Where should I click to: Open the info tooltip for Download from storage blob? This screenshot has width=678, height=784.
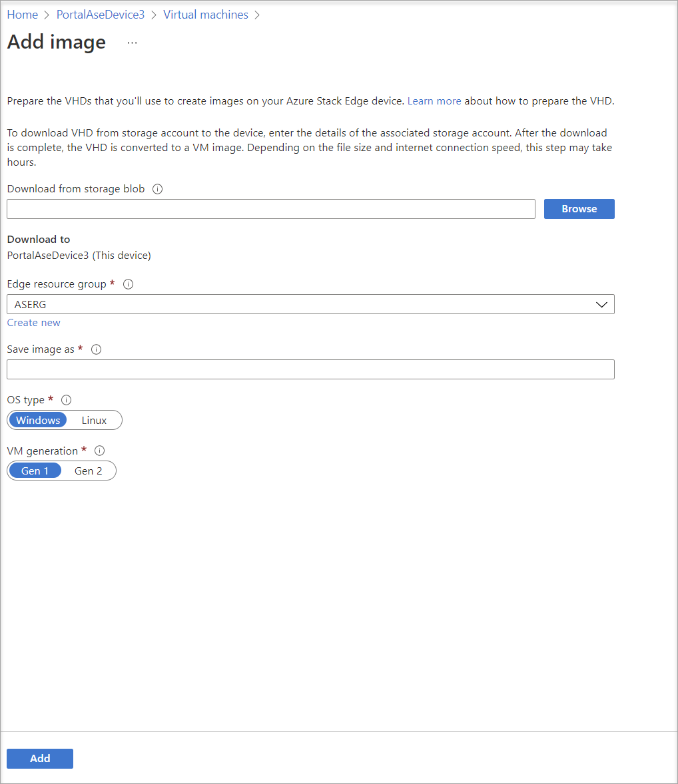tap(157, 189)
